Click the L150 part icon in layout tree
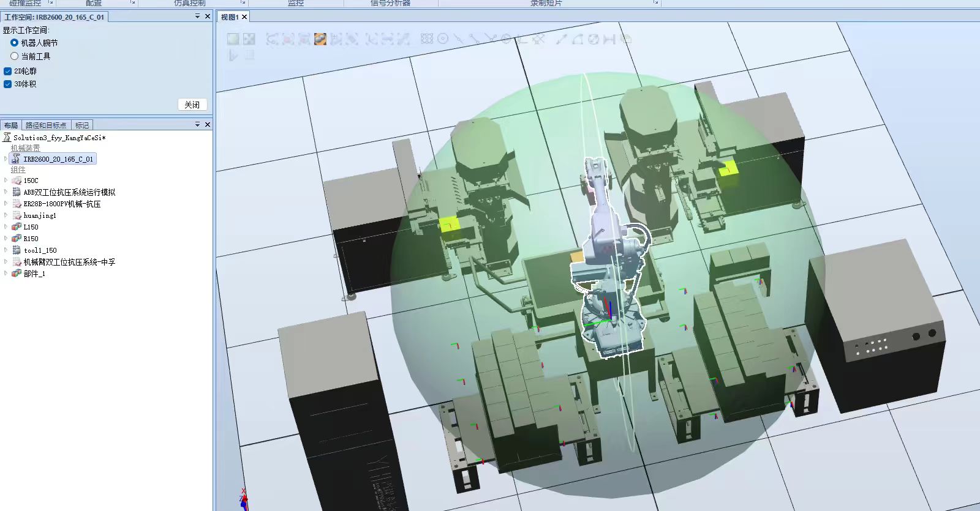 [x=17, y=227]
